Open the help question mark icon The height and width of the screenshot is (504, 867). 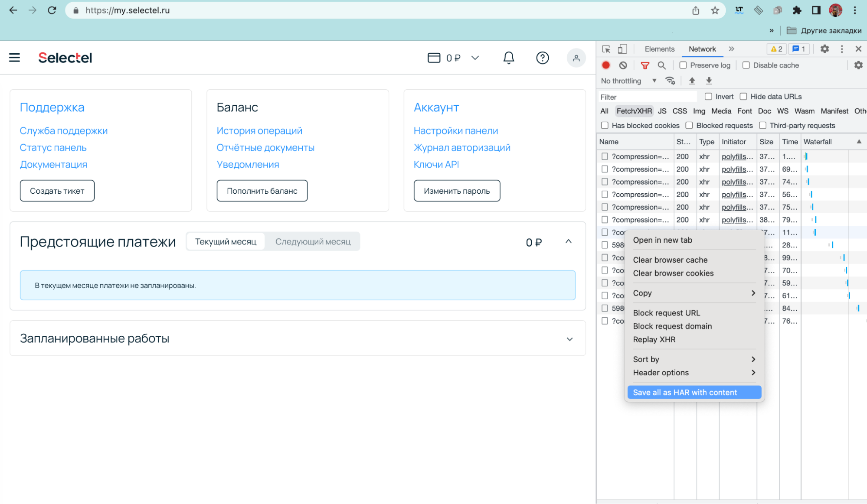(542, 58)
